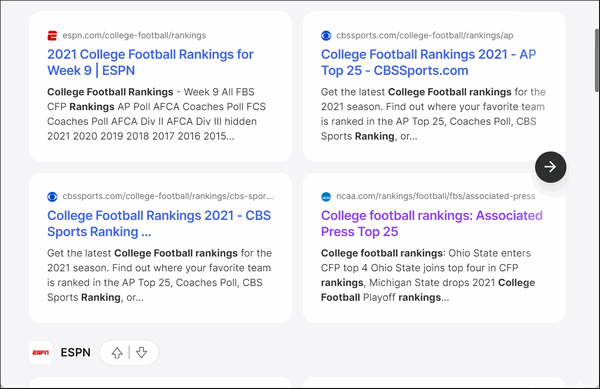Go to next results with the arrow button
This screenshot has width=600, height=389.
551,167
